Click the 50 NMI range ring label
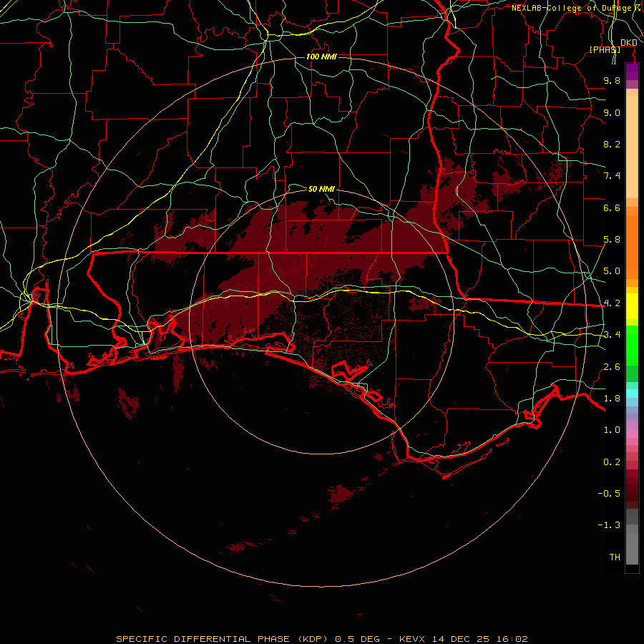The height and width of the screenshot is (644, 644). click(x=321, y=189)
